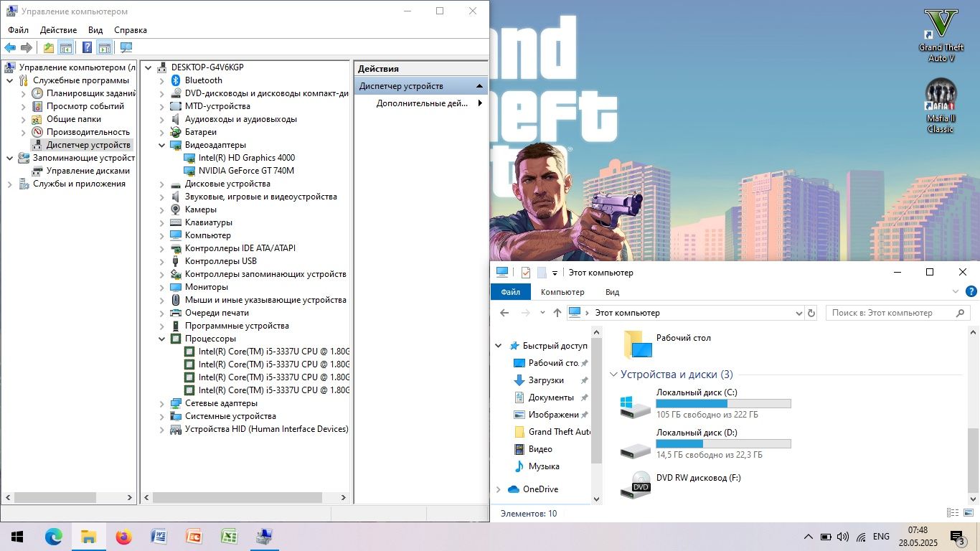This screenshot has height=551, width=980.
Task: Click the Explorer Up arrow navigation button
Action: coord(557,313)
